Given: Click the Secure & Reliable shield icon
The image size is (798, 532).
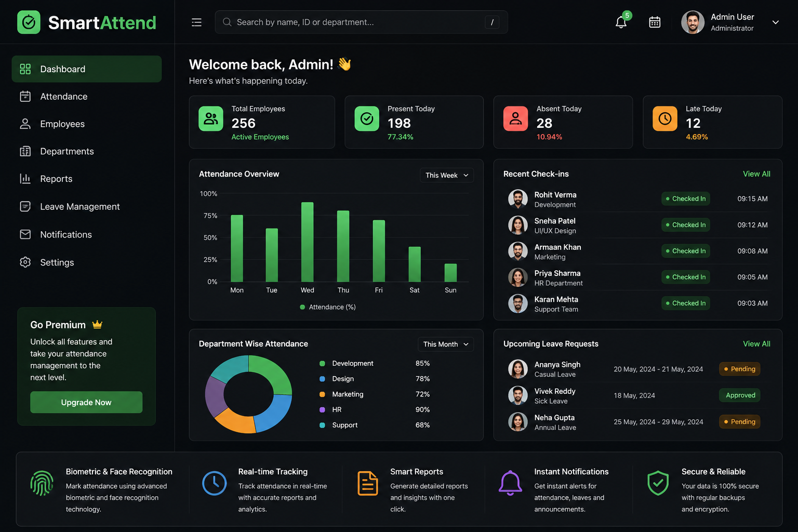Looking at the screenshot, I should (658, 483).
